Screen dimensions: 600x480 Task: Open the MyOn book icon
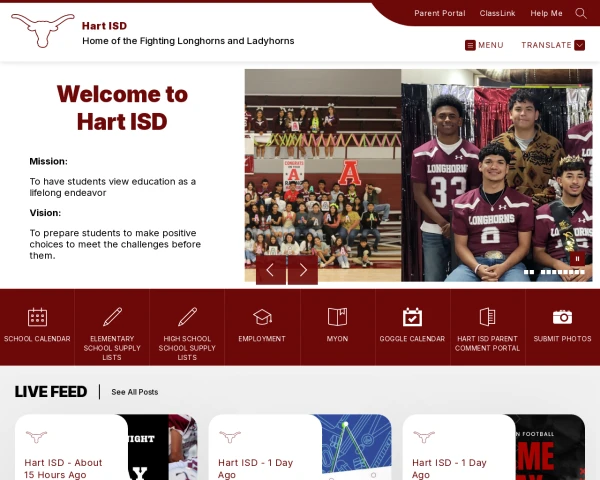tap(337, 317)
